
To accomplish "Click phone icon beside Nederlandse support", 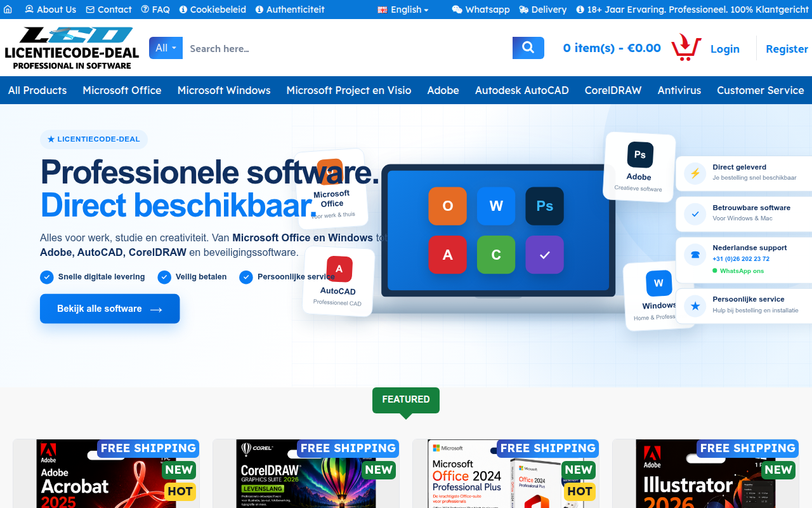I will pos(695,255).
